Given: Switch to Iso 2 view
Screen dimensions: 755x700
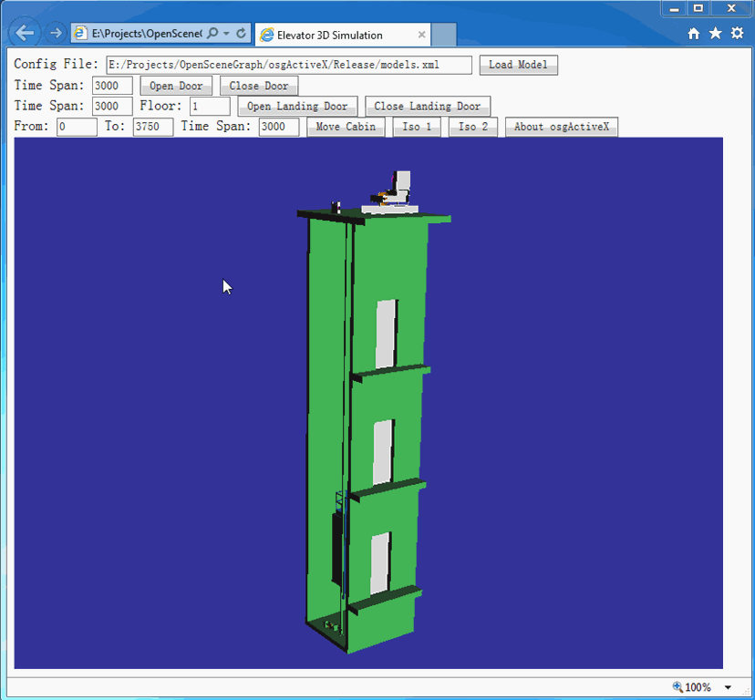Looking at the screenshot, I should 473,127.
